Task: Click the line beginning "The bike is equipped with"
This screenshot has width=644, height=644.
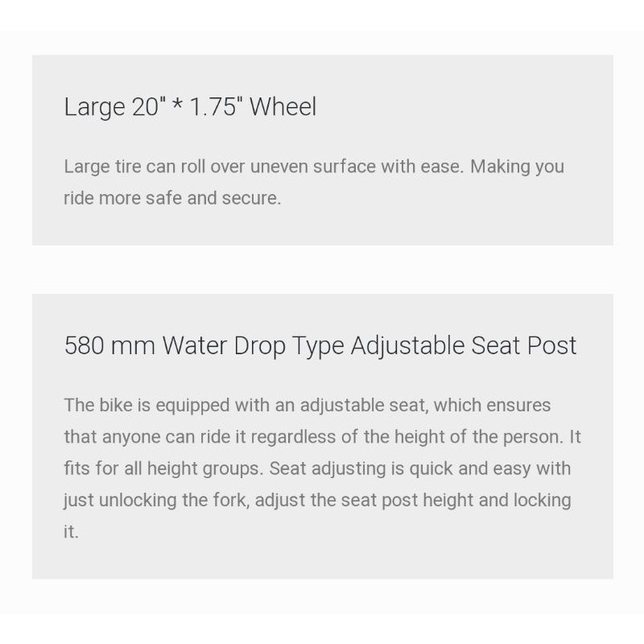Action: 308,406
